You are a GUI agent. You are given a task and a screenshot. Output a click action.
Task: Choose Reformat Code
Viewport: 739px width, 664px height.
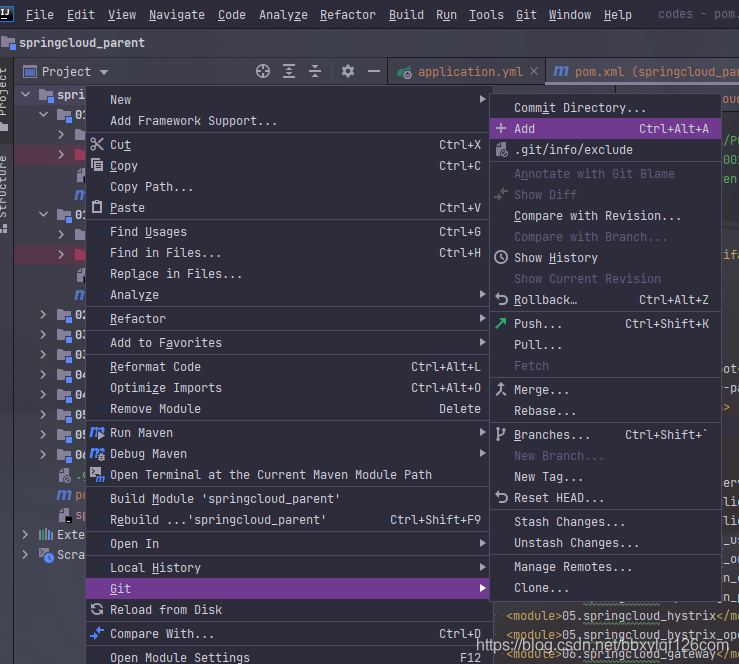[287, 366]
